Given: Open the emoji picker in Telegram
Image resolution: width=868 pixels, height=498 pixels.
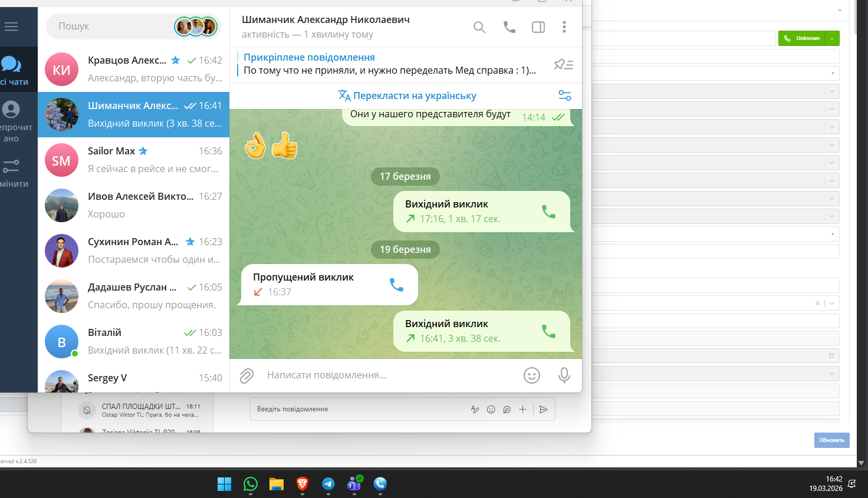Looking at the screenshot, I should coord(532,375).
